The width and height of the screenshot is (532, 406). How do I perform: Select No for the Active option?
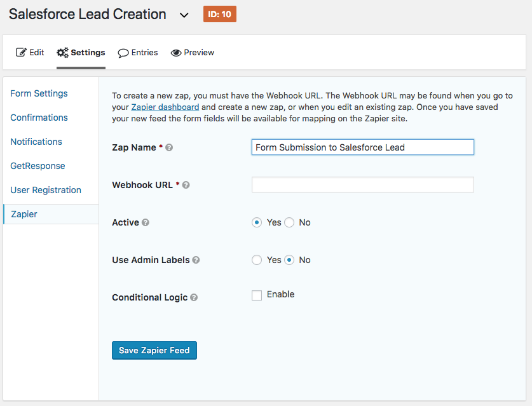289,222
